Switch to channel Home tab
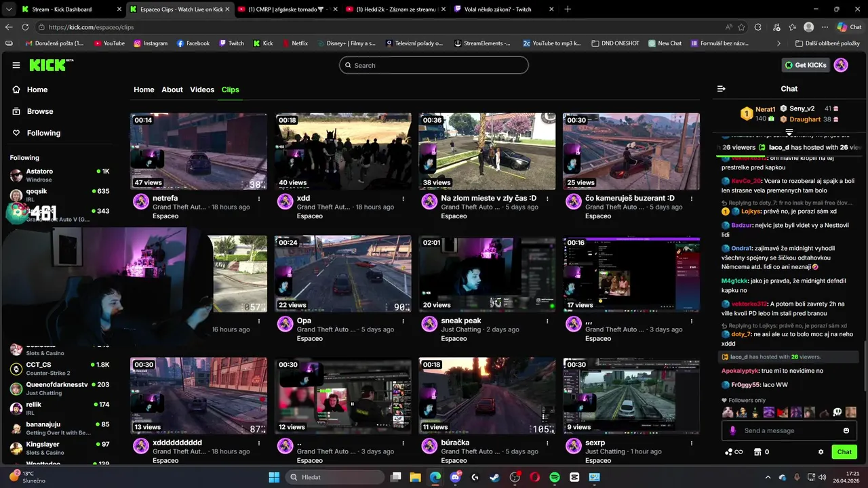868x488 pixels. click(x=144, y=89)
